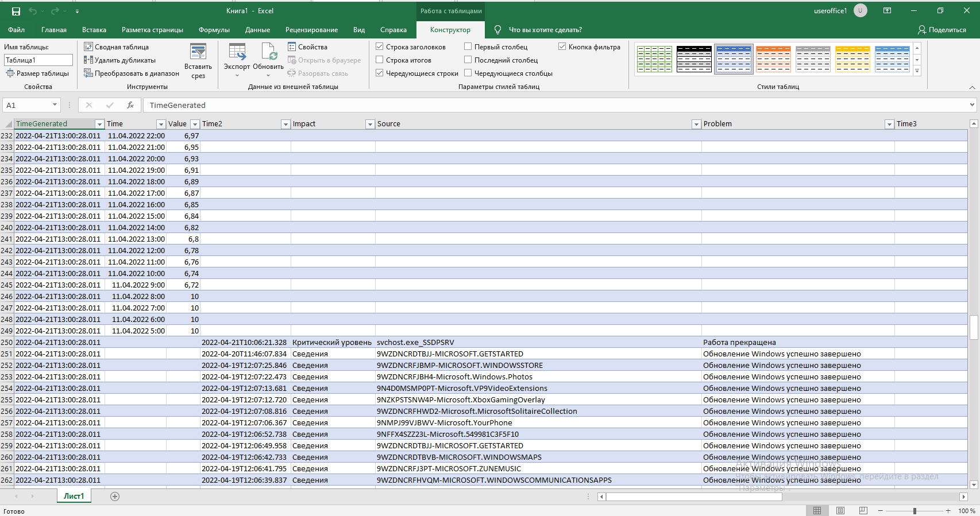Enable the Total Row (Строка итогов) checkbox

point(380,60)
